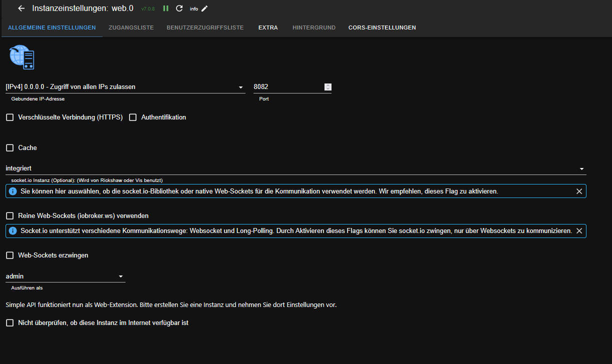Open the Hintergrund tab
The height and width of the screenshot is (364, 612).
pos(314,27)
